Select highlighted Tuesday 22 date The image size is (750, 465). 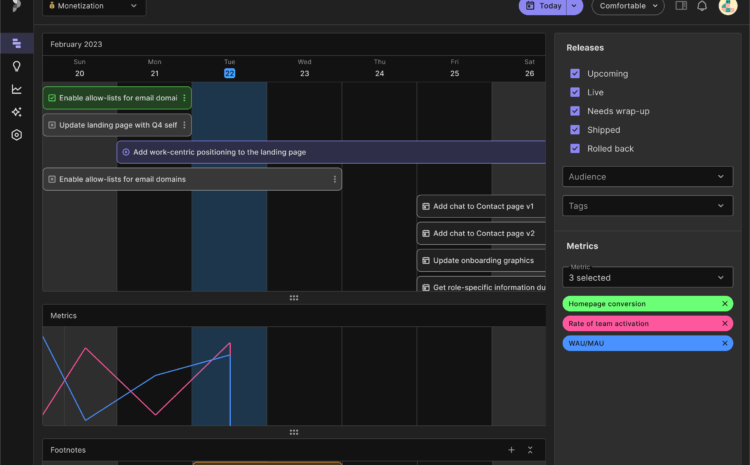click(x=230, y=73)
